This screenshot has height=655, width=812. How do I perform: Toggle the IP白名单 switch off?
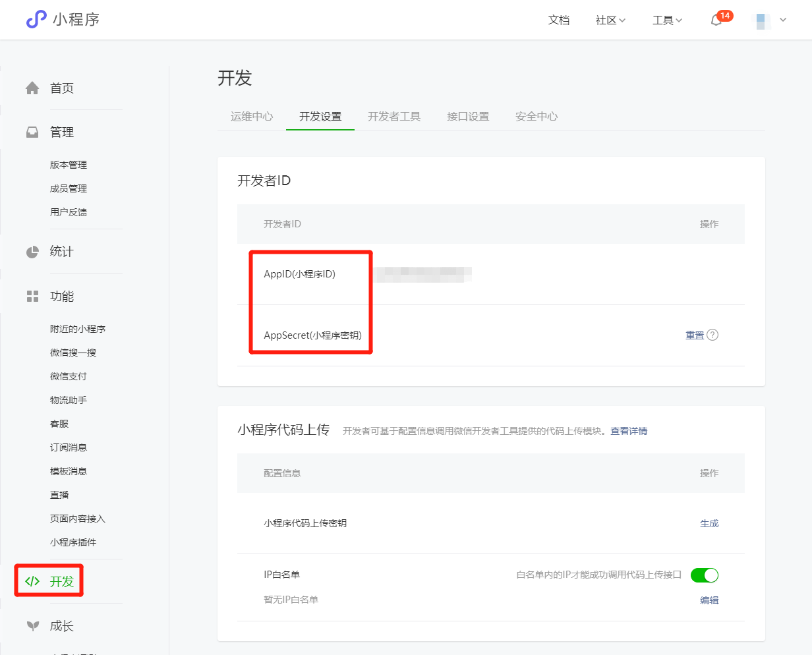[704, 575]
